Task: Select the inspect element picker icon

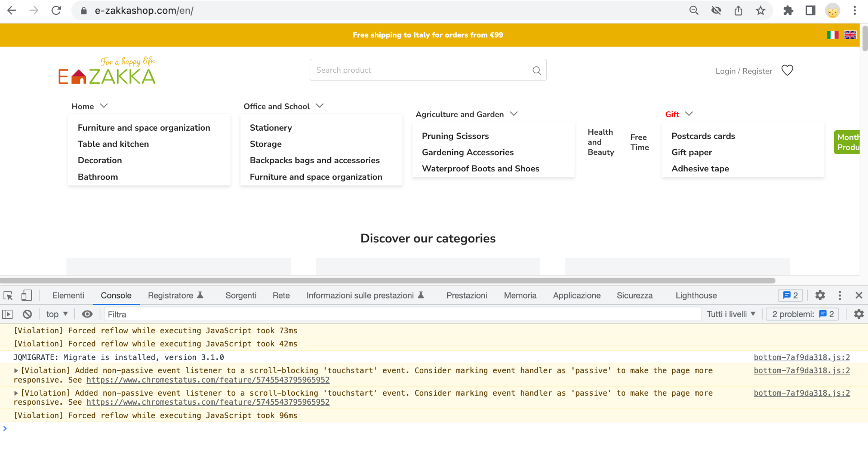Action: [8, 295]
